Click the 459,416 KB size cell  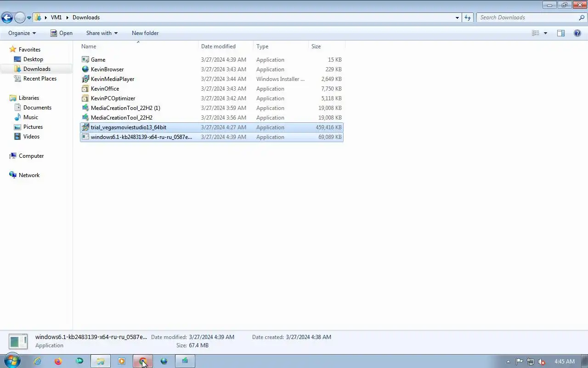coord(328,127)
